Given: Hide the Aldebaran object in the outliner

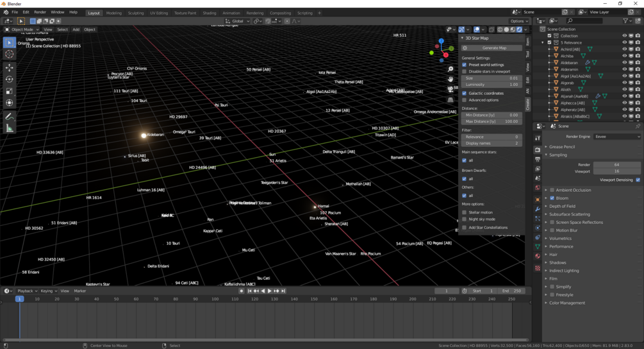Looking at the screenshot, I should coord(624,62).
